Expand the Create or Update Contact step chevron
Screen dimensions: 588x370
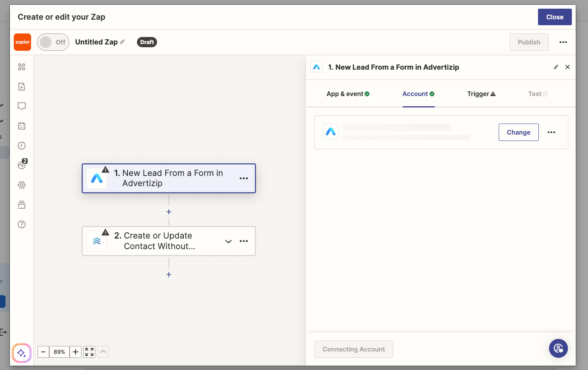(x=228, y=241)
